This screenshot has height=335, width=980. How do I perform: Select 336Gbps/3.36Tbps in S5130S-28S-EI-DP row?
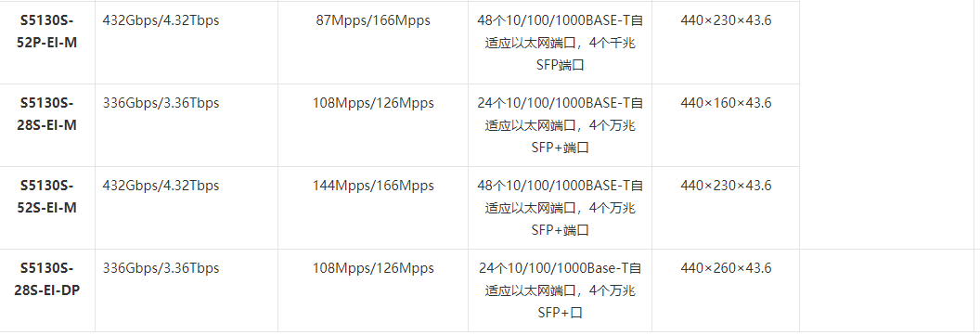tap(161, 268)
